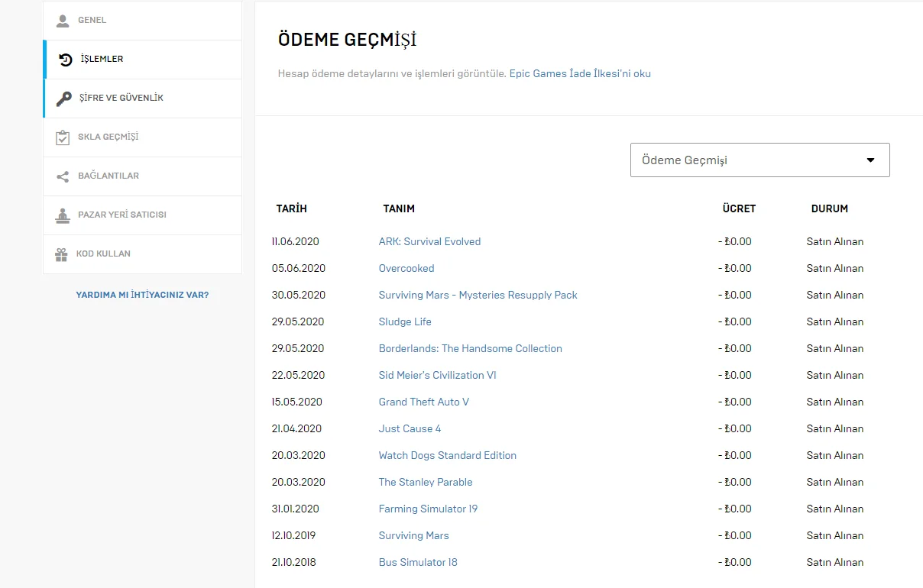Click YARDIMA MI İHTİYACINIZ VAR? link
Screen dimensions: 923x588
tap(142, 295)
